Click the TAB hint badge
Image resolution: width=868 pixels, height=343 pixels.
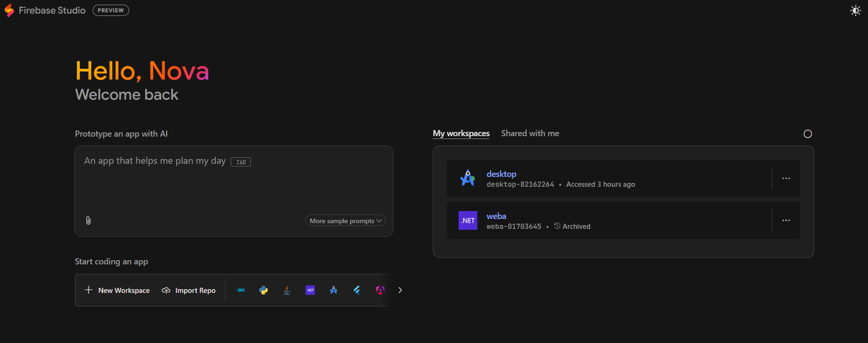point(241,162)
